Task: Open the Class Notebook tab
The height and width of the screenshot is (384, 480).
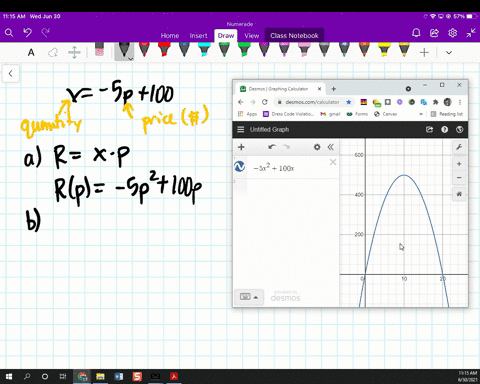Action: click(294, 36)
